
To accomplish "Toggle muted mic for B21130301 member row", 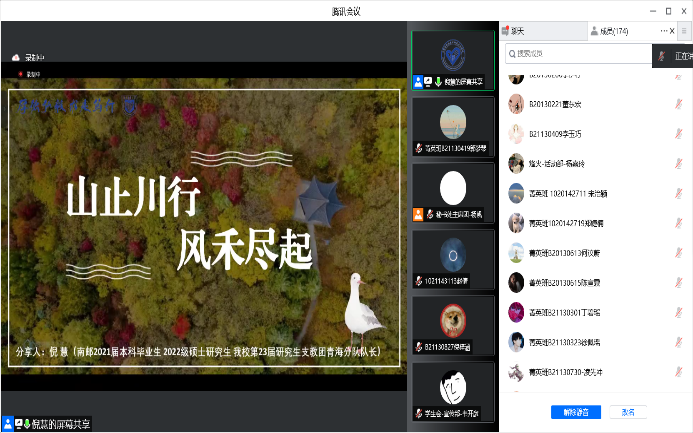I will [x=679, y=312].
